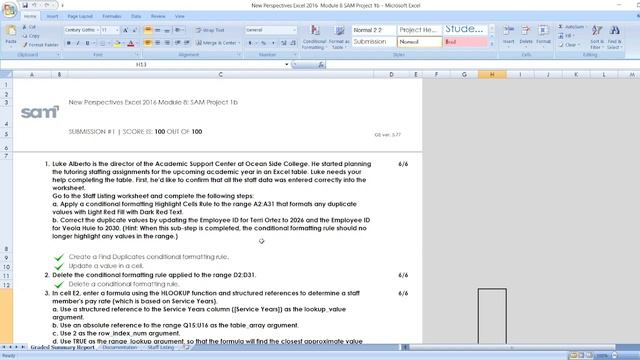Click Merge & Center button
640x360 pixels.
point(216,43)
